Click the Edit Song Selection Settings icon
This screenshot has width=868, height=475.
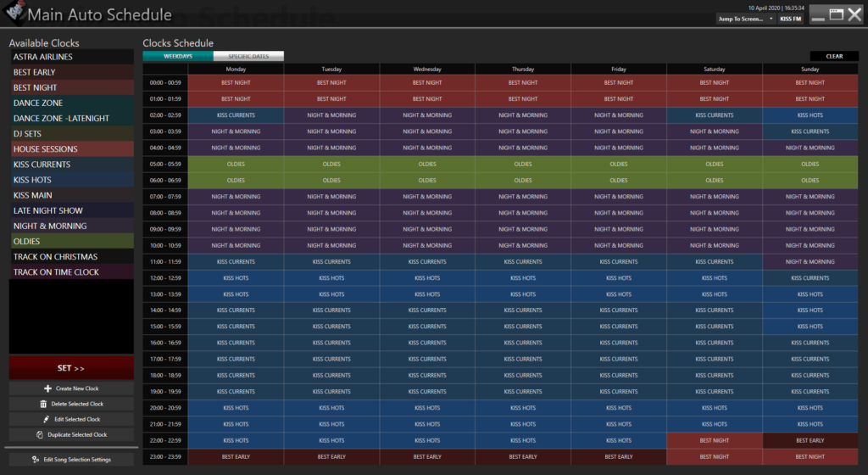pos(36,460)
